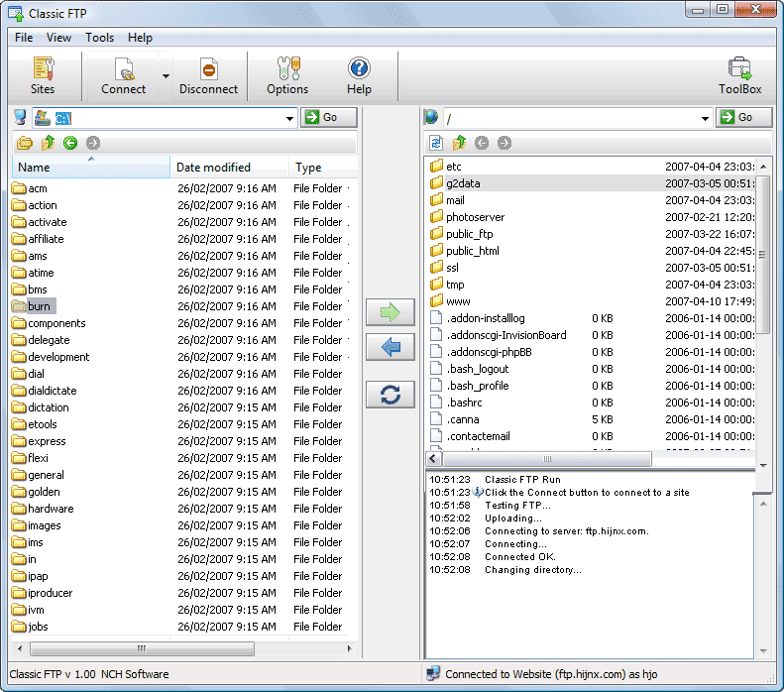Click the blue download arrow button
This screenshot has width=784, height=692.
(390, 347)
